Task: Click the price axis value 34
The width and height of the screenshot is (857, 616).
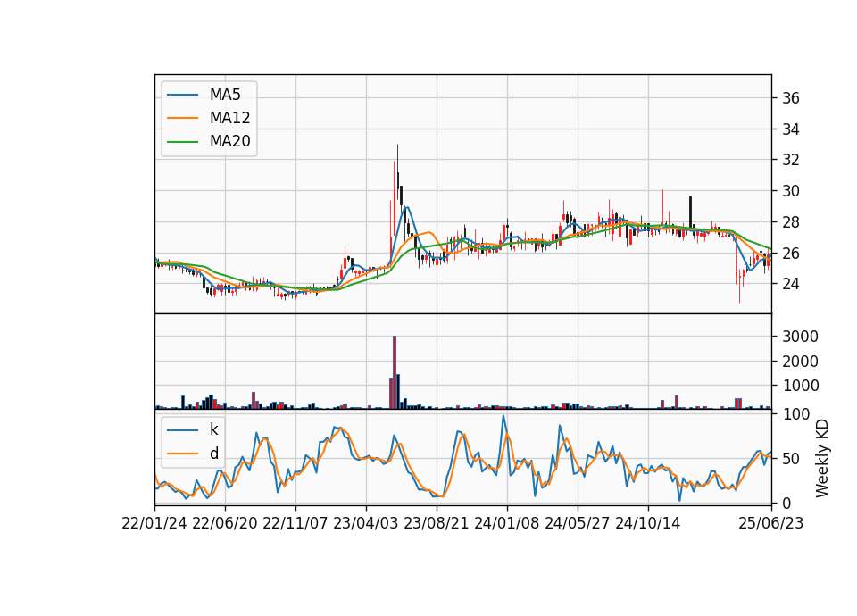Action: click(791, 129)
